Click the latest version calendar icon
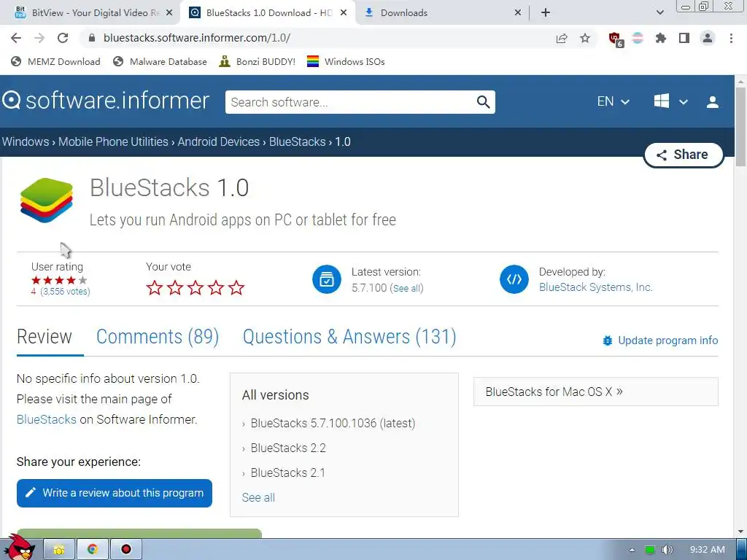The width and height of the screenshot is (747, 560). click(326, 279)
